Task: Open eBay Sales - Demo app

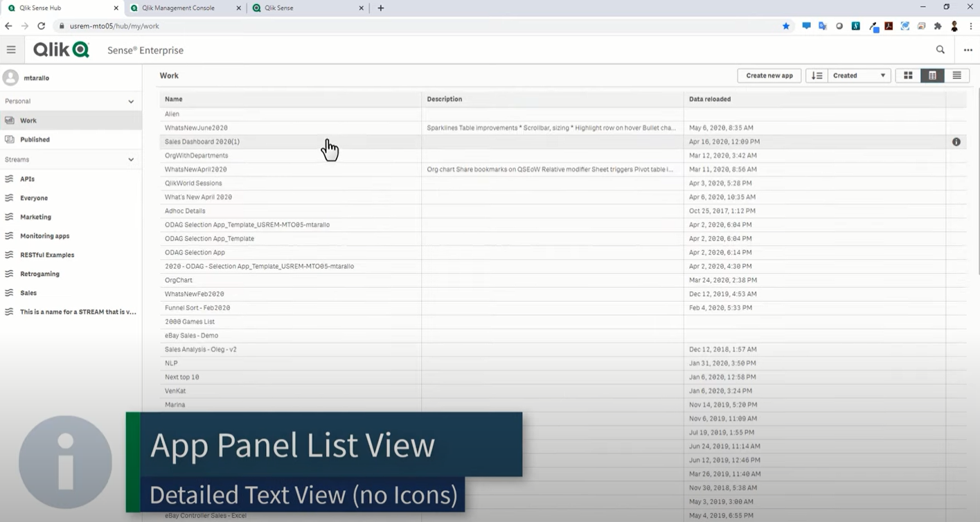Action: pyautogui.click(x=563, y=336)
